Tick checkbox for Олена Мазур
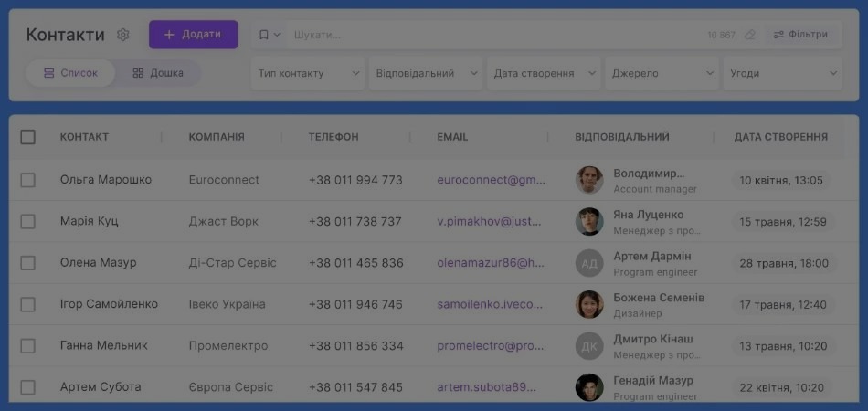 (27, 263)
